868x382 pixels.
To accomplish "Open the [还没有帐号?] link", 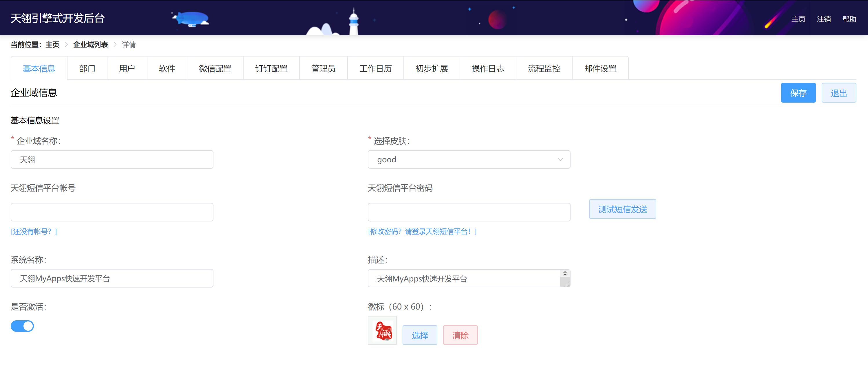I will tap(33, 231).
